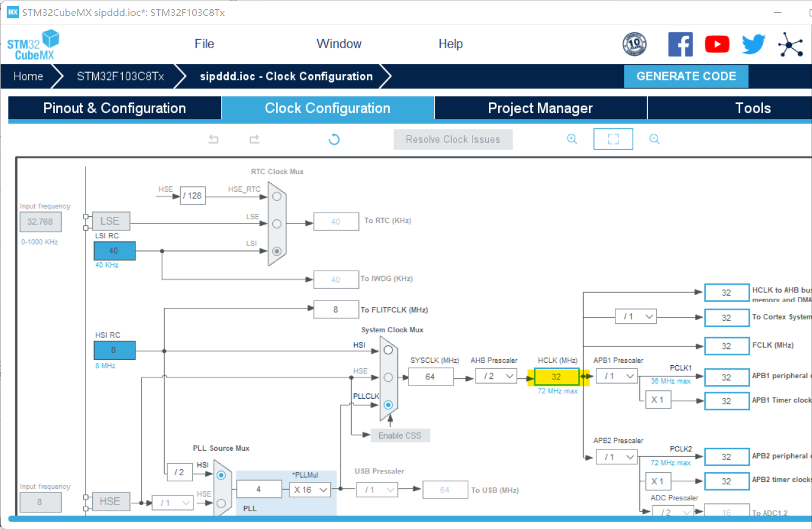Click the ST community network icon
The width and height of the screenshot is (812, 529).
pyautogui.click(x=791, y=45)
